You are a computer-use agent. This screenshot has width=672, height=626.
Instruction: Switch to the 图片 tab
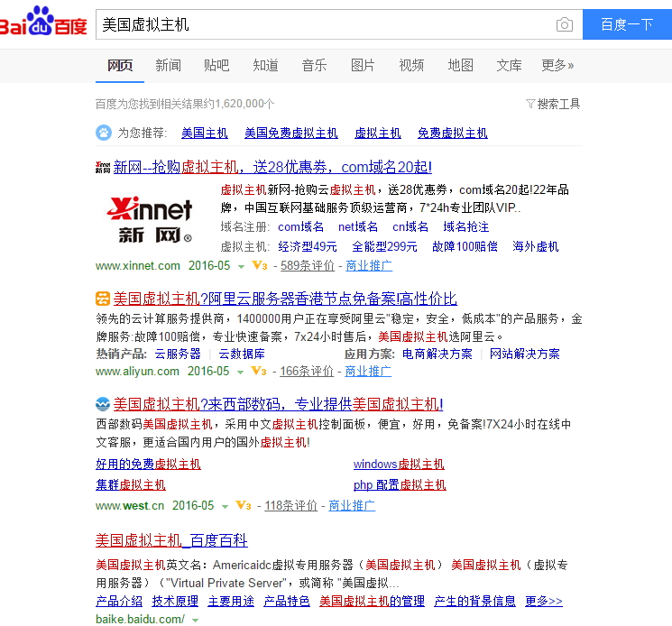point(363,65)
